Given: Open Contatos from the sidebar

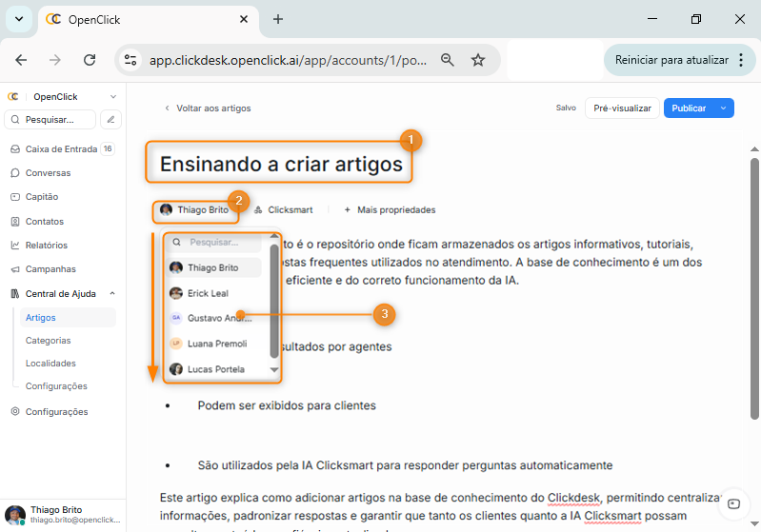Looking at the screenshot, I should click(x=44, y=221).
